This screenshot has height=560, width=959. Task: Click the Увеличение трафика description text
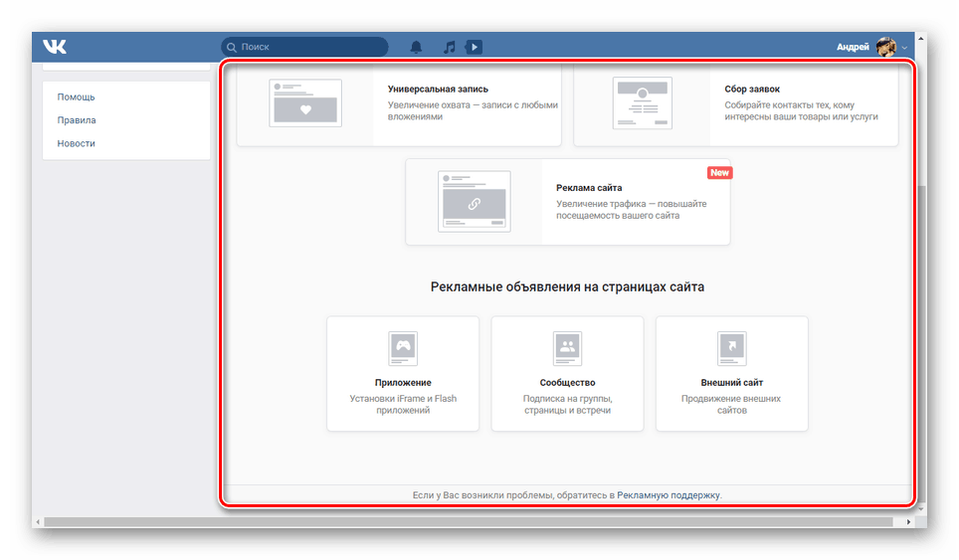coord(631,210)
